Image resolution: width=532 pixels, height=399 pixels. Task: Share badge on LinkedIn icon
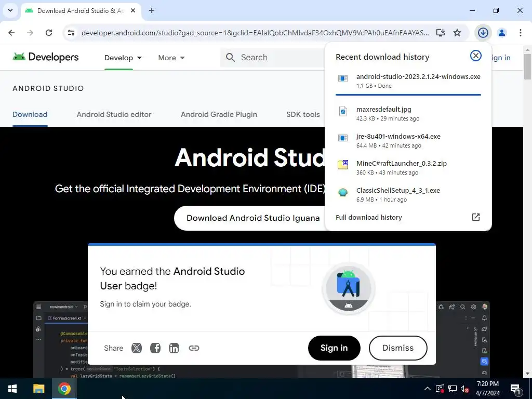point(174,348)
